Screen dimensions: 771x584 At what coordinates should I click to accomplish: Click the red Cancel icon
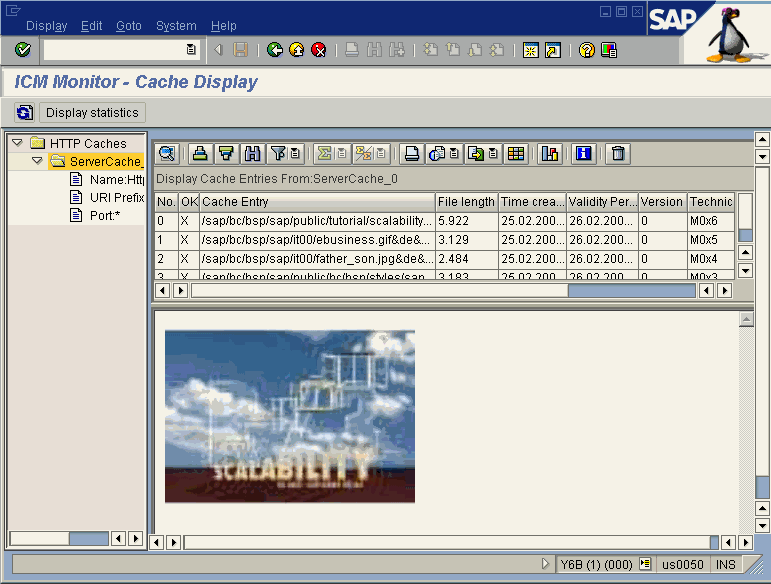click(x=319, y=49)
